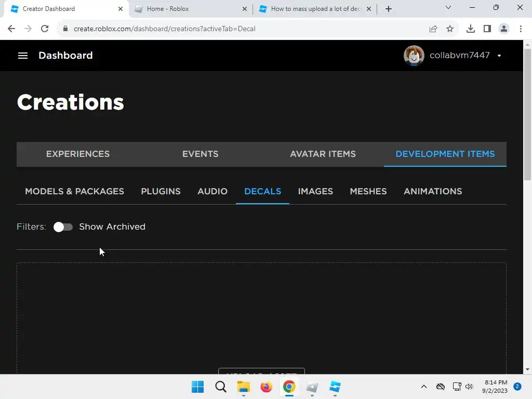This screenshot has height=399, width=532.
Task: Show hidden system tray icons
Action: (424, 387)
